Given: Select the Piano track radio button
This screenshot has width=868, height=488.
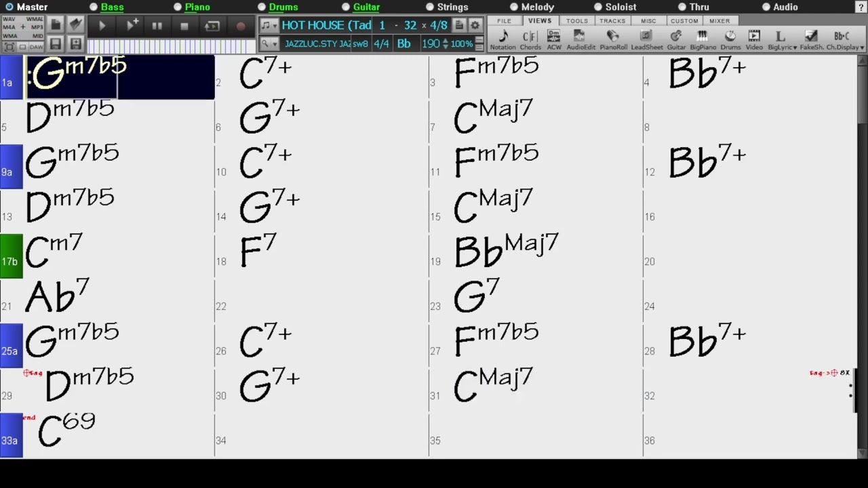Looking at the screenshot, I should 178,7.
